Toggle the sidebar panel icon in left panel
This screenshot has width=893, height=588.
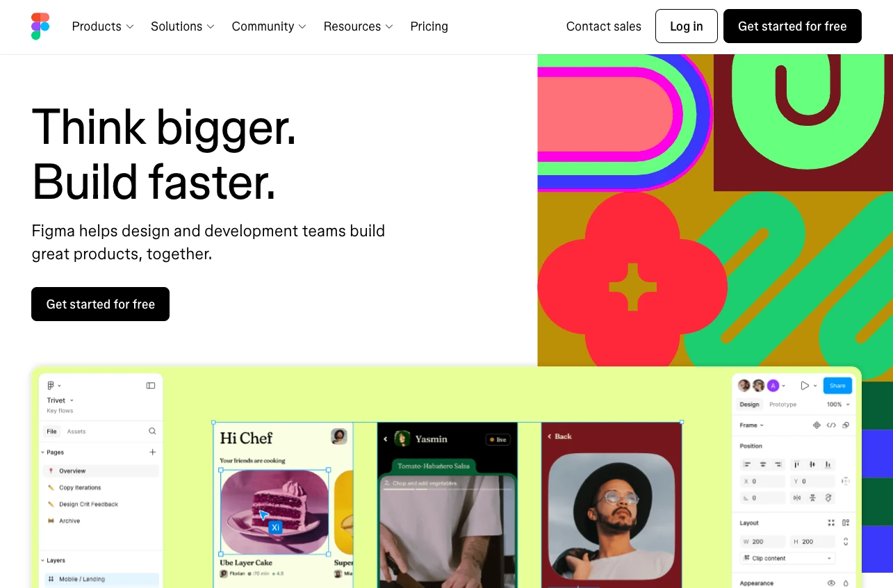(151, 386)
